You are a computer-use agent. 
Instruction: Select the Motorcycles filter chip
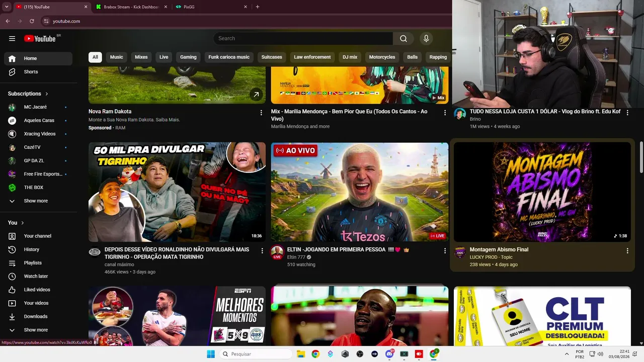coord(382,57)
